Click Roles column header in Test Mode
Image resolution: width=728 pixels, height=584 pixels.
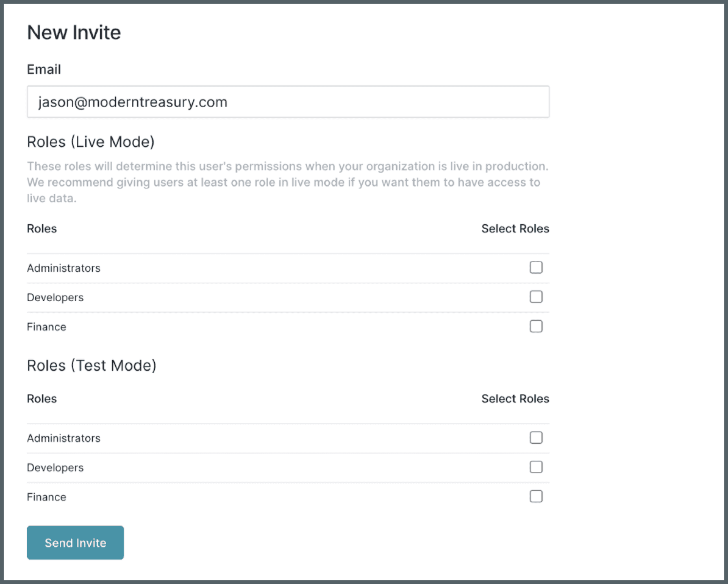42,399
